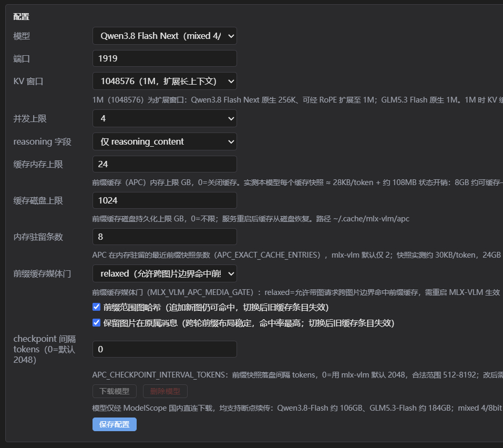Click the APC_EXACT_CACHE_ENTRIES hint text
This screenshot has height=448, width=503.
point(297,255)
